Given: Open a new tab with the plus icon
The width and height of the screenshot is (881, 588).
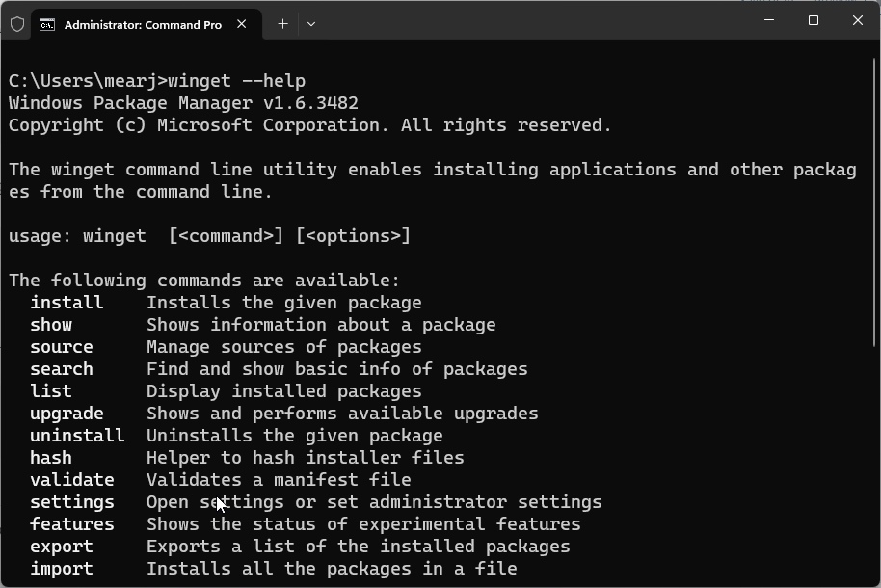Looking at the screenshot, I should coord(282,24).
